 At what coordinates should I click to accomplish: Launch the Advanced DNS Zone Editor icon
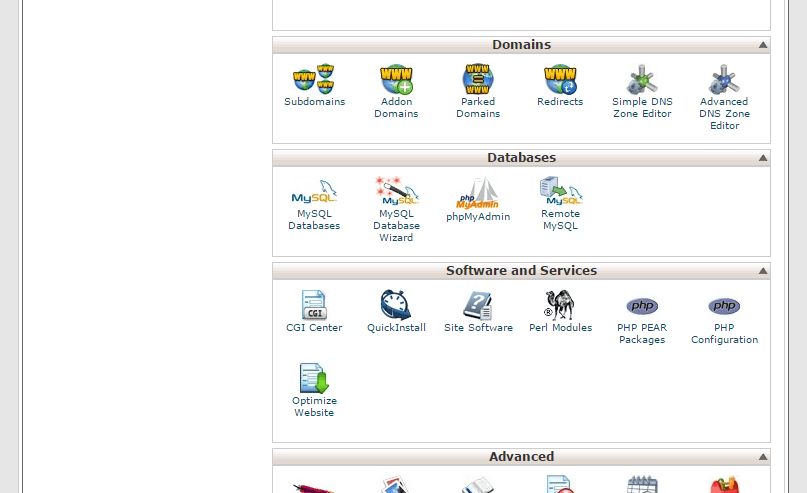pos(724,79)
